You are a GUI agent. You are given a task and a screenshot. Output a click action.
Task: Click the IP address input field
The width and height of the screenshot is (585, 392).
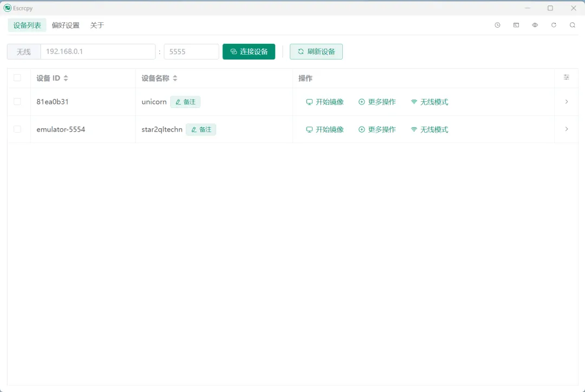coord(97,50)
